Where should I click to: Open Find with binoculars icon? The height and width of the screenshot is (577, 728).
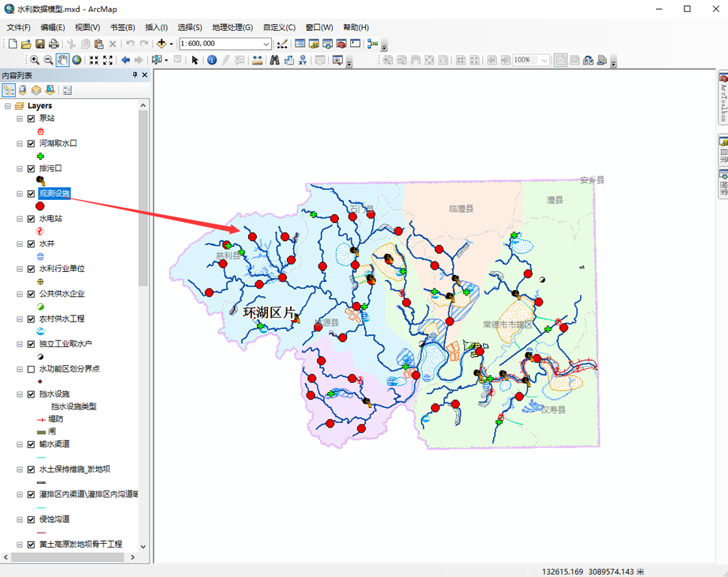pos(275,60)
